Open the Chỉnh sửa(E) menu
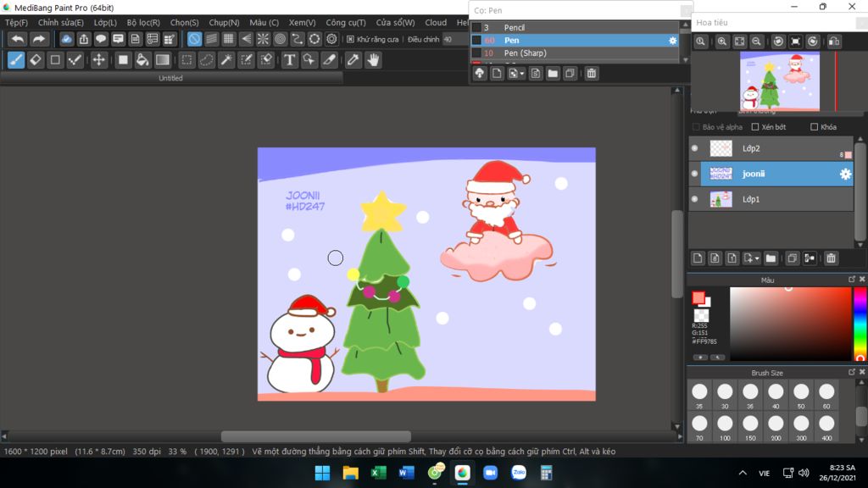 (61, 23)
